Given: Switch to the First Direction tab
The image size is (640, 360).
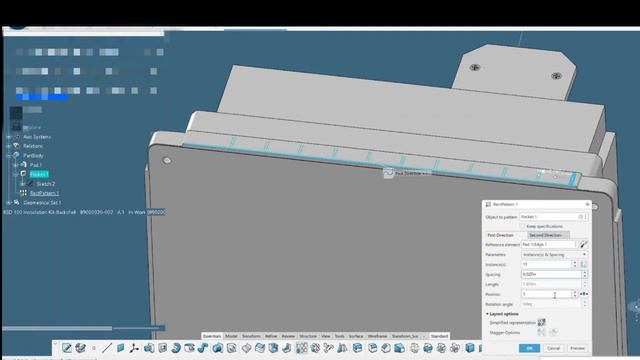Looking at the screenshot, I should tap(505, 235).
